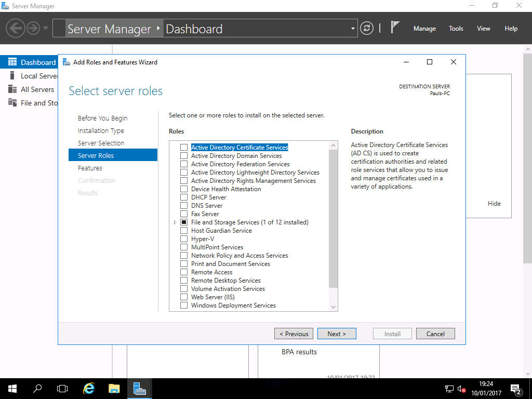Open the Tools menu

coord(456,29)
